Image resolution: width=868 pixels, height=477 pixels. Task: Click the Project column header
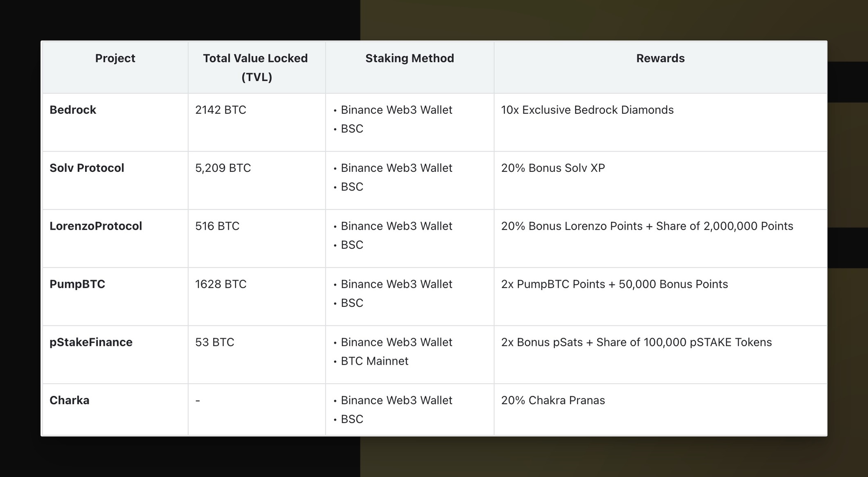pos(115,59)
